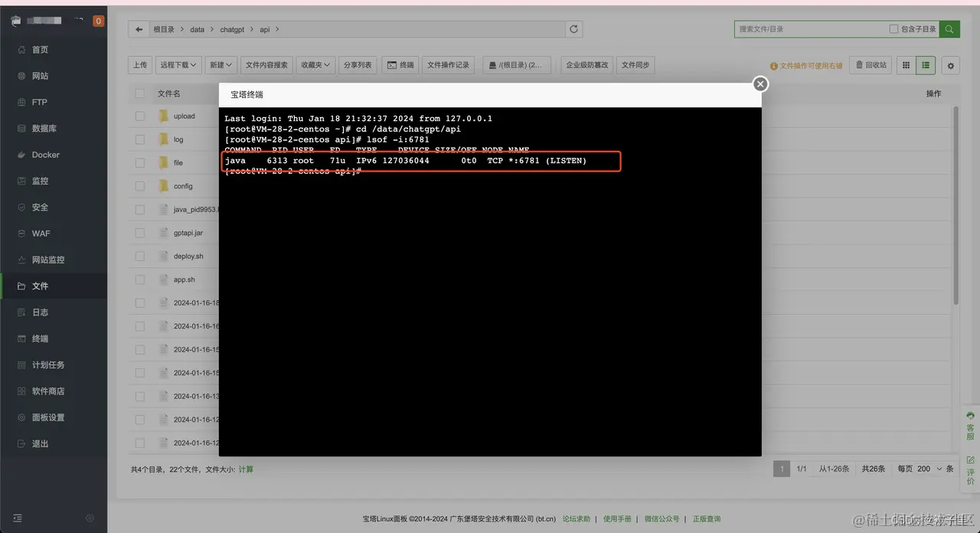Check the app.sh checkbox

[x=140, y=280]
